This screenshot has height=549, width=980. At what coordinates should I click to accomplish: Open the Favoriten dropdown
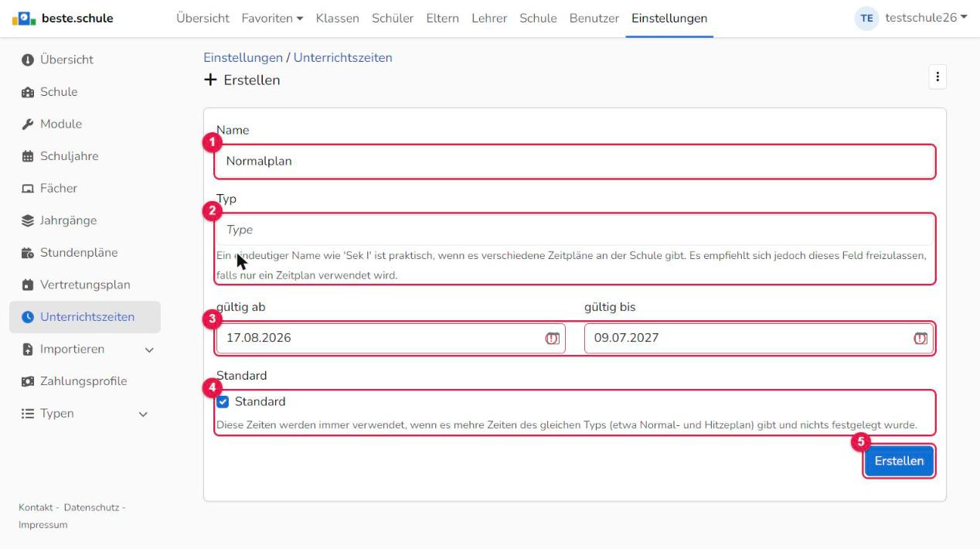click(272, 19)
